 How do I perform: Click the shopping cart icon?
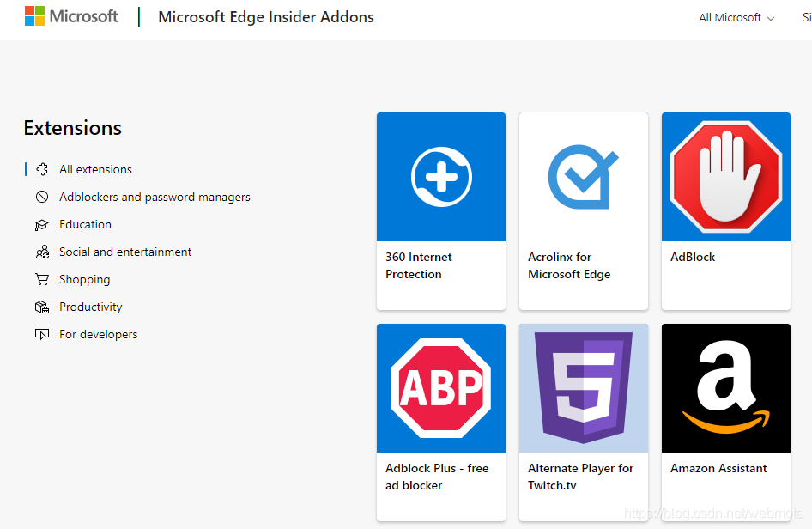42,279
